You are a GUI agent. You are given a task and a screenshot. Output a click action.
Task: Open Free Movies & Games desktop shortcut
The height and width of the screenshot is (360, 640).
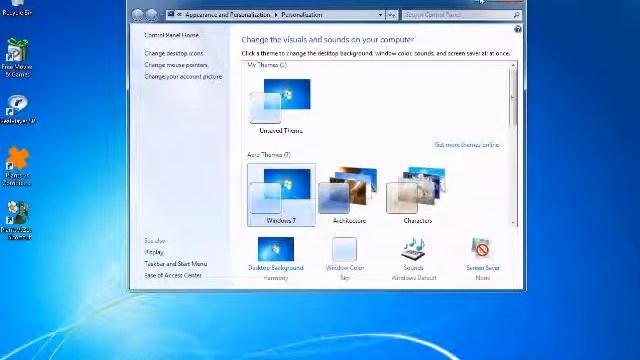16,57
